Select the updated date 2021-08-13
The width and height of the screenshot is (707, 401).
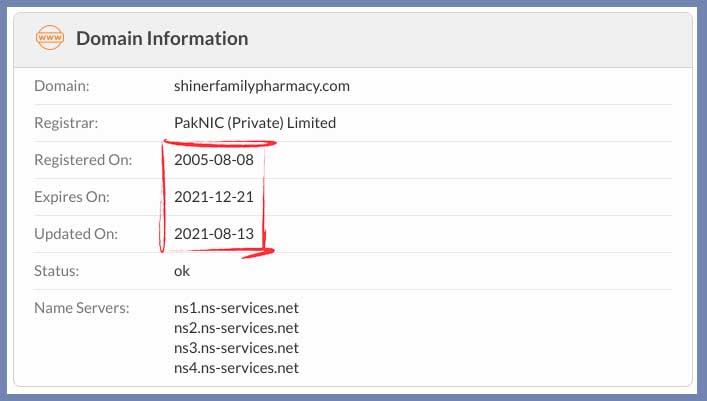(214, 234)
